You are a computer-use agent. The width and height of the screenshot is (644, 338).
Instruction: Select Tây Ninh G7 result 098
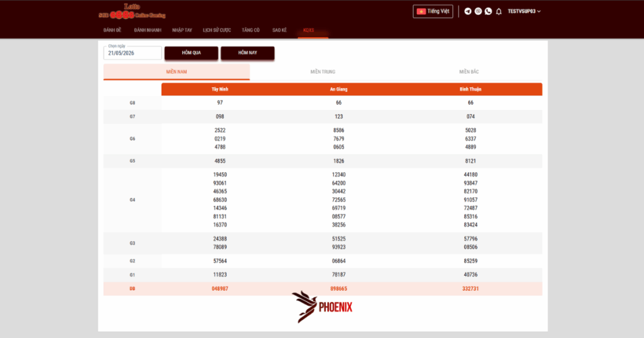[x=219, y=116]
